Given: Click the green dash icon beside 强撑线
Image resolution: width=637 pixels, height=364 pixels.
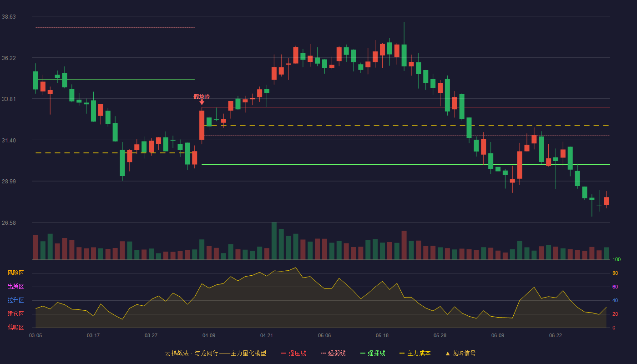Looking at the screenshot, I should click(x=363, y=353).
